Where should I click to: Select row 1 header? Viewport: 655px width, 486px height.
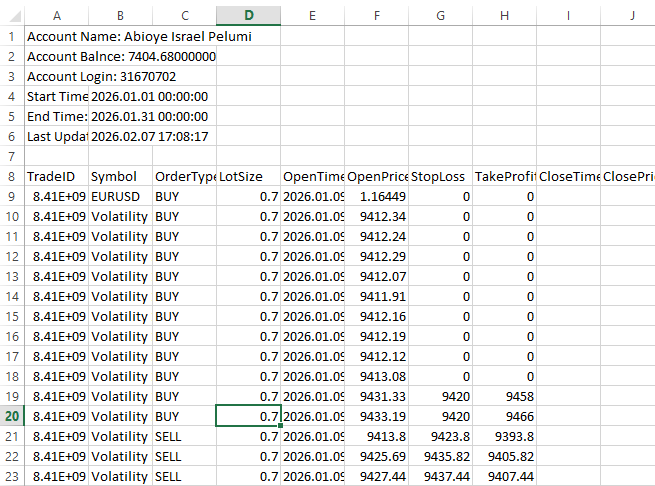[x=12, y=36]
